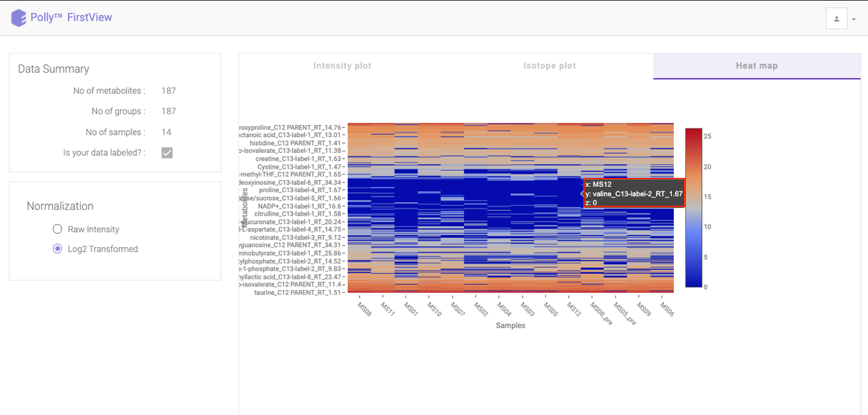Click the Normalization heading

(60, 206)
